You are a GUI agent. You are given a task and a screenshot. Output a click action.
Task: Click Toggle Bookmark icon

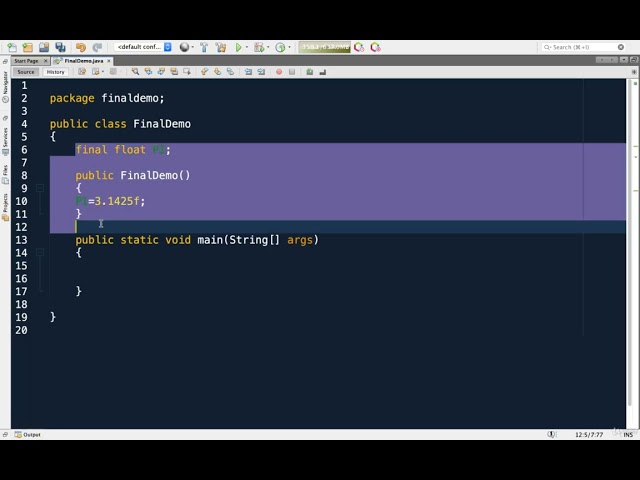point(231,72)
